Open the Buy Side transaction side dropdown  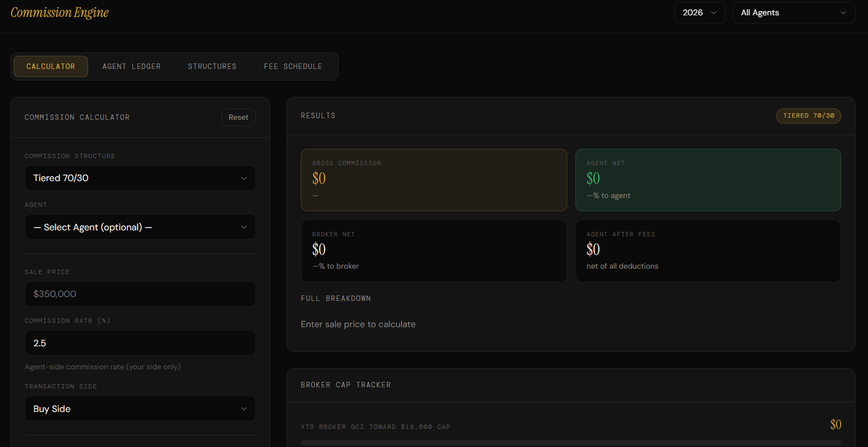click(x=140, y=409)
